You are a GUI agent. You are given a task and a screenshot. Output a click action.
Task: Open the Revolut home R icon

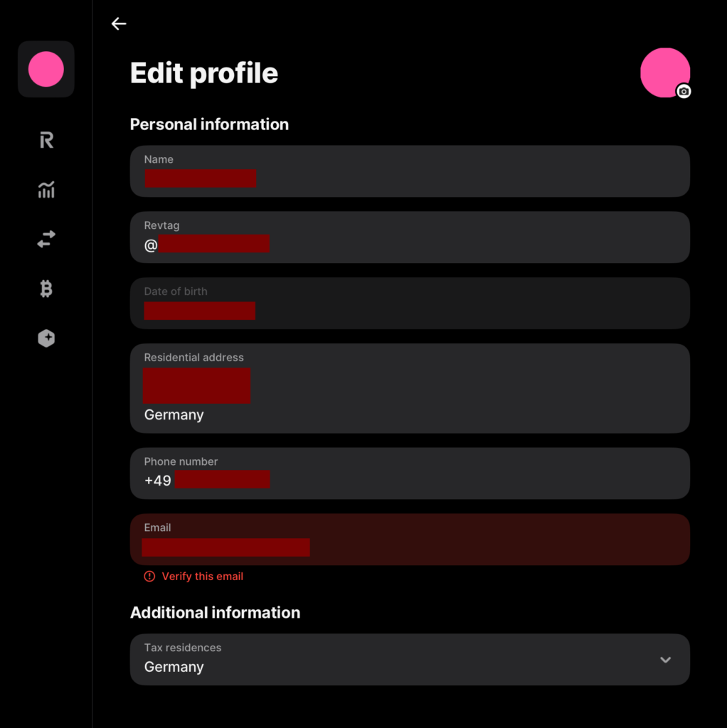46,140
